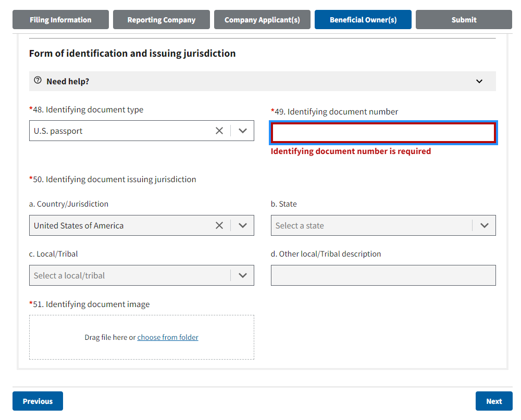The height and width of the screenshot is (420, 521).
Task: Click the question mark help icon
Action: tap(38, 81)
